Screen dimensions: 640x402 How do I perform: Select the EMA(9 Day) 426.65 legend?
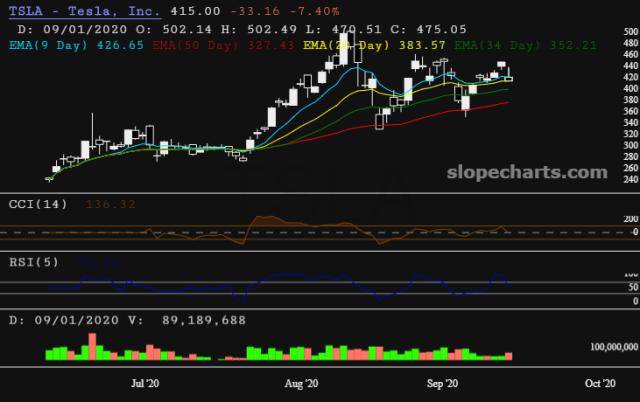76,45
